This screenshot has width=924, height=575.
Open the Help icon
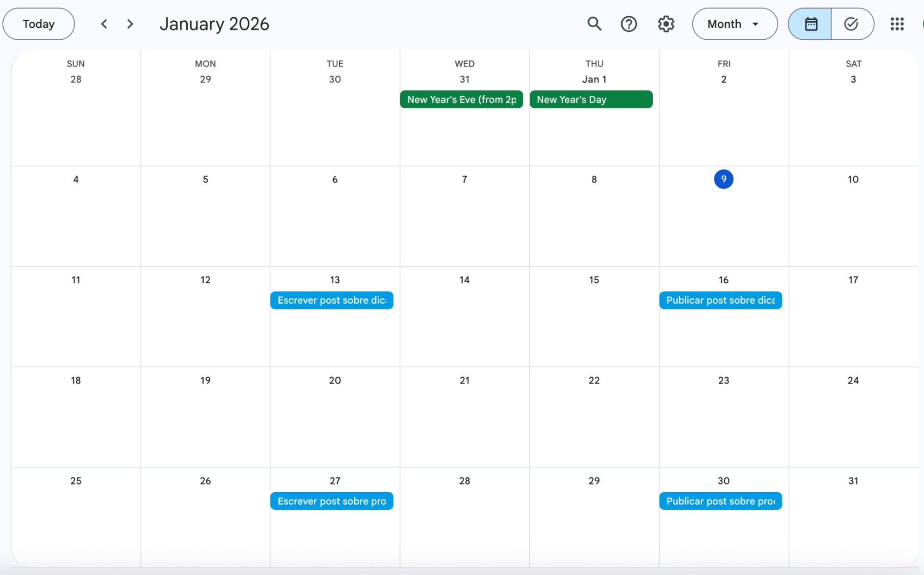629,24
